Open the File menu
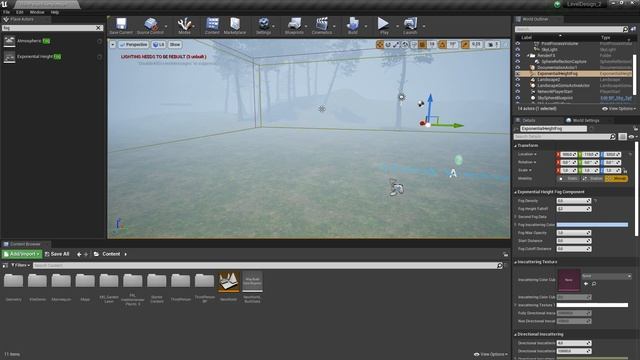 pos(7,12)
